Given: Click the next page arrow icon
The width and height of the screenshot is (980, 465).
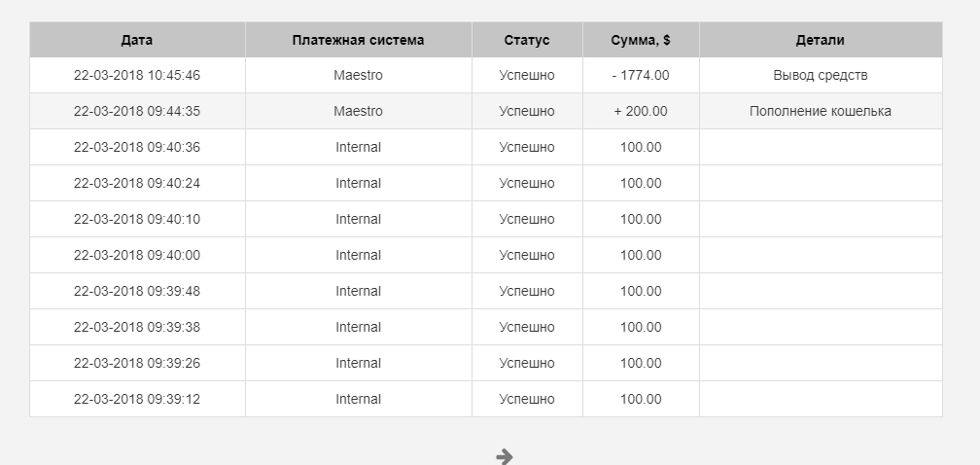Looking at the screenshot, I should point(504,455).
